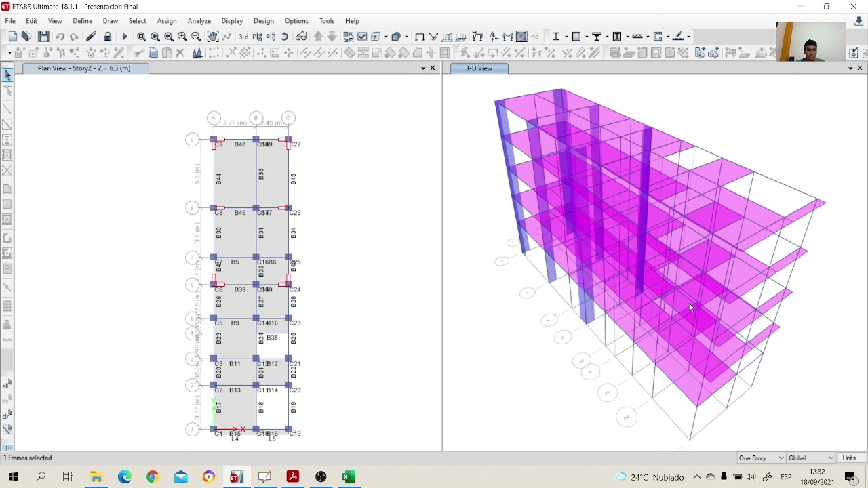Image resolution: width=868 pixels, height=488 pixels.
Task: Toggle perspective view with the glasses icon
Action: (301, 37)
